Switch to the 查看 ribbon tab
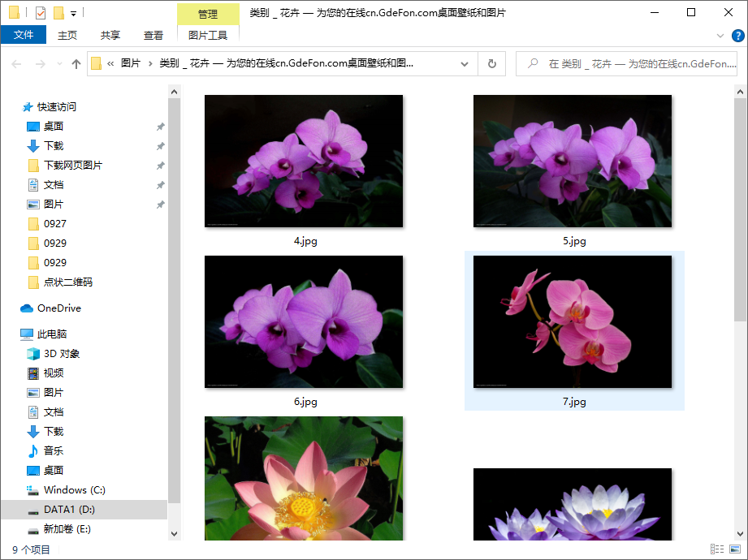Screen dimensions: 748x560 coord(153,35)
